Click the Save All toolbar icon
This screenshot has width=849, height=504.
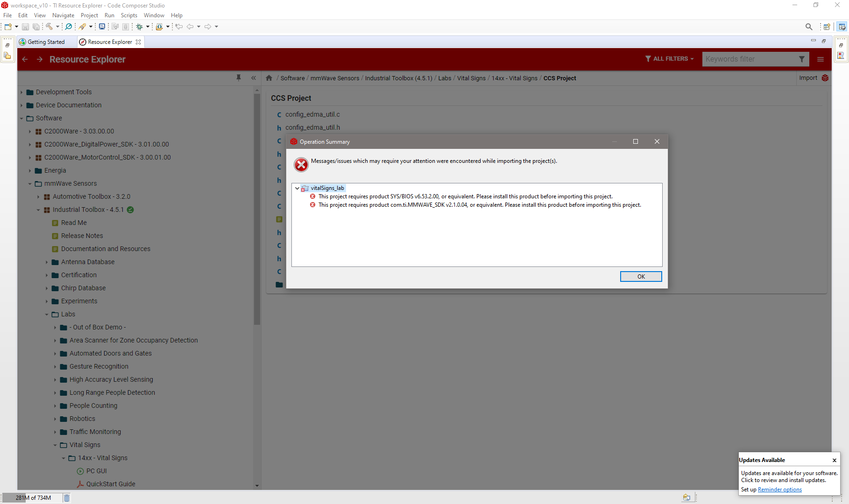pyautogui.click(x=36, y=27)
